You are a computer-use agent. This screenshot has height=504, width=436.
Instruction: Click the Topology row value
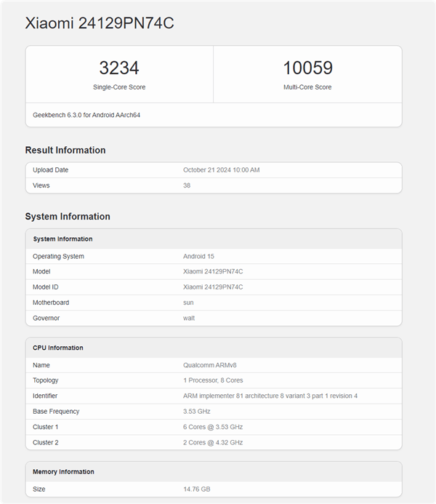(214, 380)
